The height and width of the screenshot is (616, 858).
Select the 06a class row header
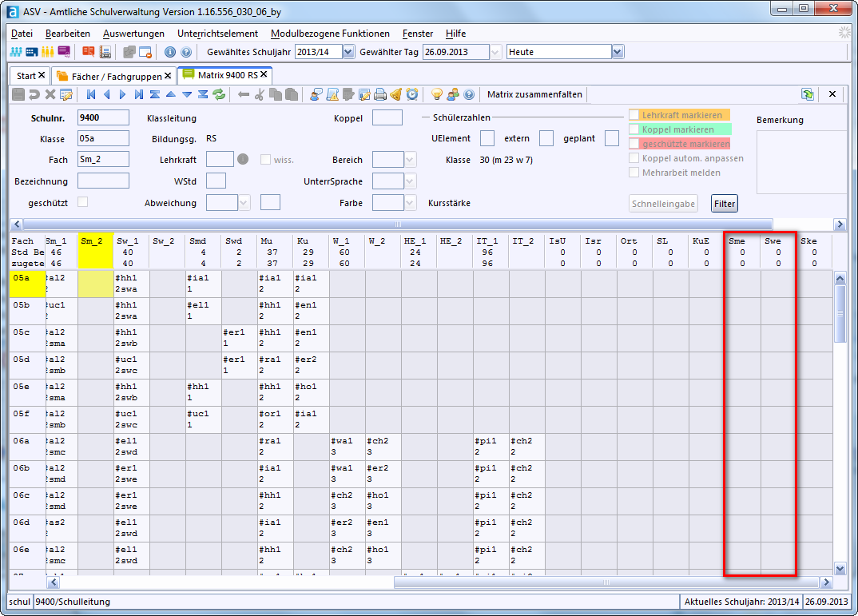(27, 447)
